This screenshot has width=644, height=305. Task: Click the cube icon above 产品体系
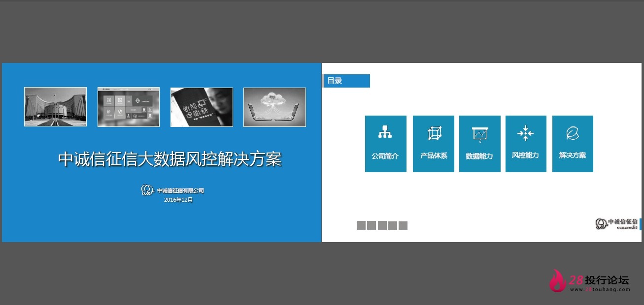point(434,133)
